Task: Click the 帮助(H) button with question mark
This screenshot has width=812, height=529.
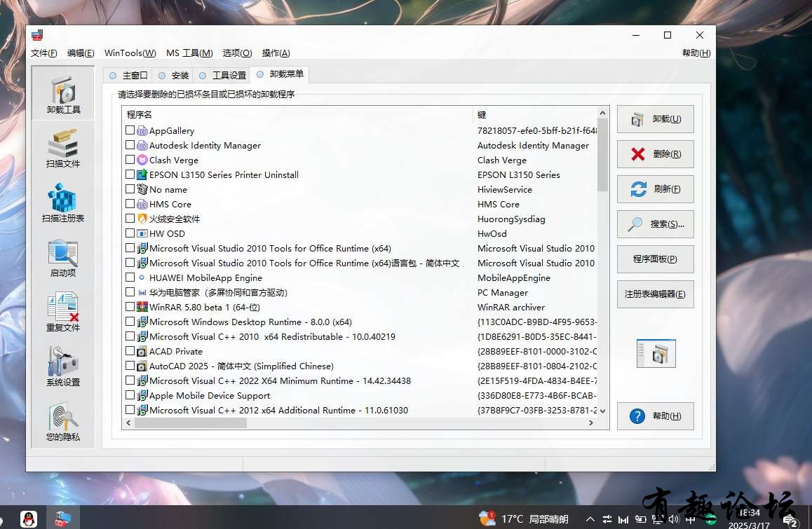Action: point(655,416)
